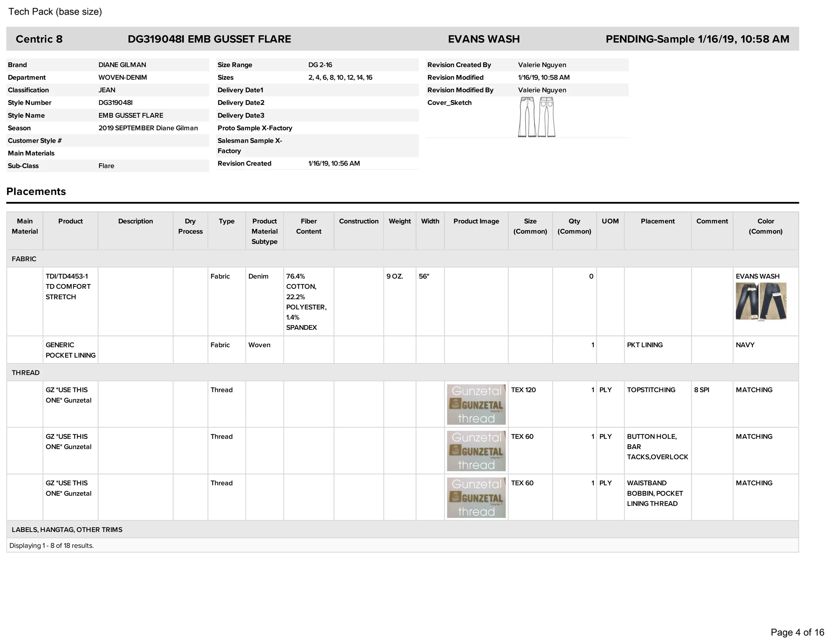Image resolution: width=833 pixels, height=644 pixels.
Task: Click the 9 OZ. weight cell
Action: click(x=400, y=302)
